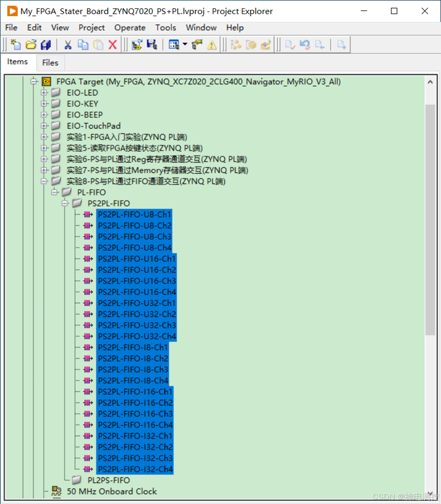Click the New VI toolbar icon

point(16,45)
